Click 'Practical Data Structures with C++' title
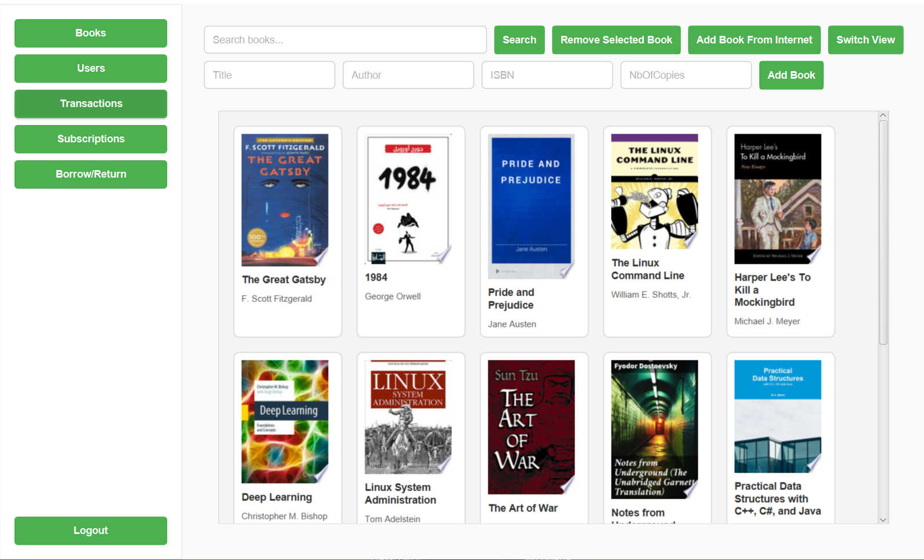The width and height of the screenshot is (924, 560). pos(777,499)
